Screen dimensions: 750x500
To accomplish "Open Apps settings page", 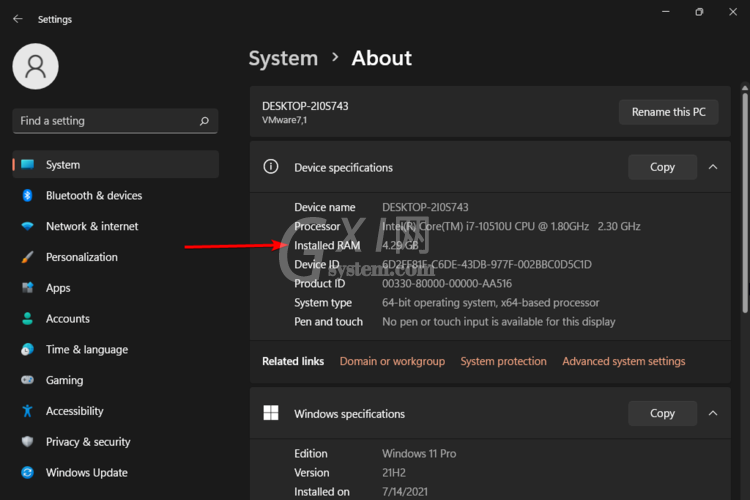I will click(116, 288).
